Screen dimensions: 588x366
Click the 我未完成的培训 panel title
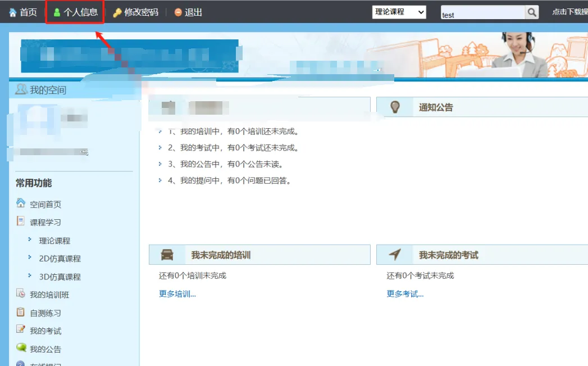[x=221, y=255]
